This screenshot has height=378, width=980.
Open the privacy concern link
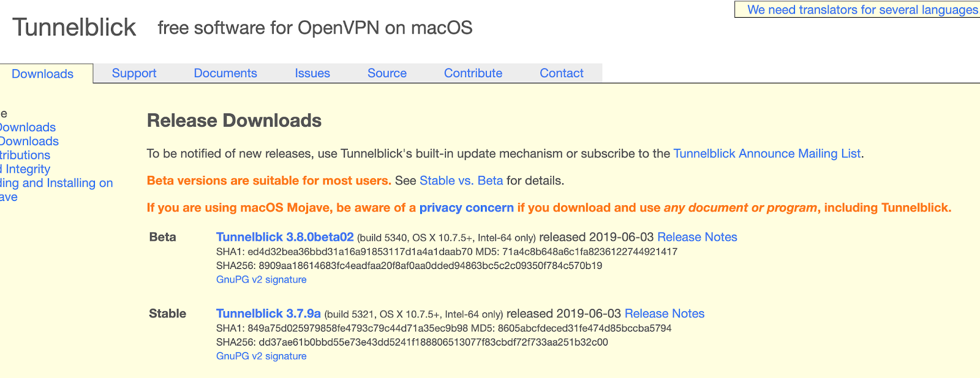tap(466, 208)
